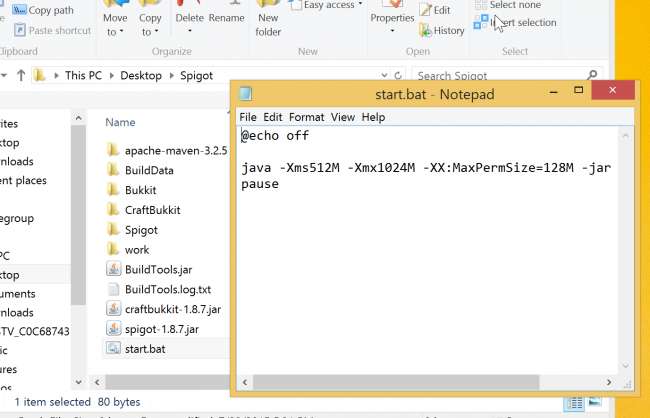Select the CraftBukkit folder icon
This screenshot has width=650, height=418.
(x=113, y=209)
